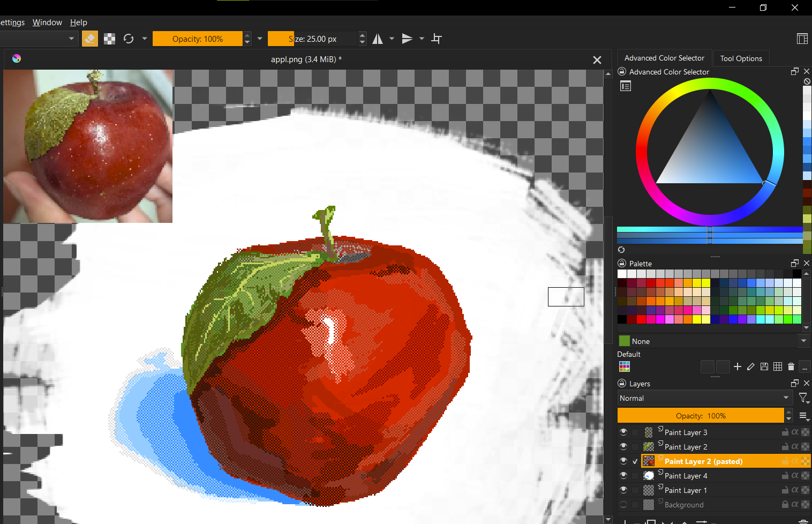The image size is (812, 524).
Task: Select Paint Layer 1 in layers list
Action: click(x=686, y=490)
